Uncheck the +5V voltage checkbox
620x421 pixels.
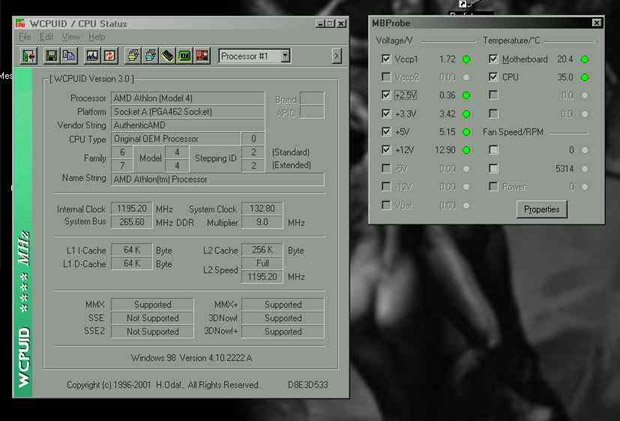point(386,131)
